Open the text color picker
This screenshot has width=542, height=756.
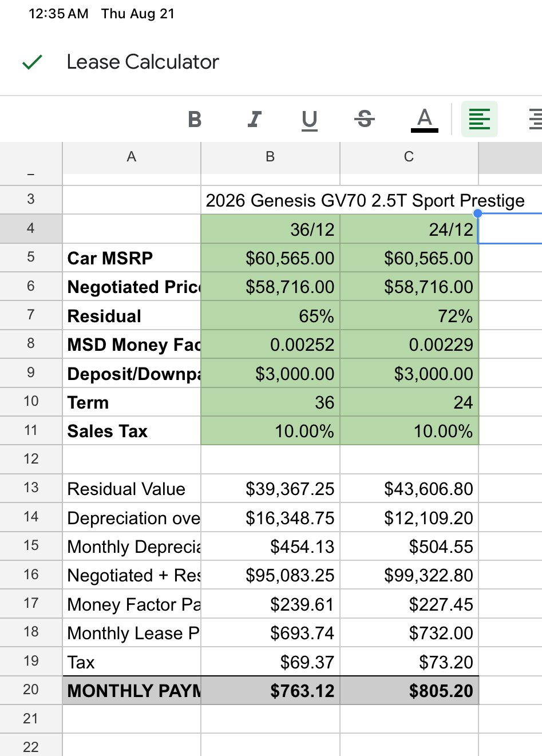pyautogui.click(x=424, y=120)
